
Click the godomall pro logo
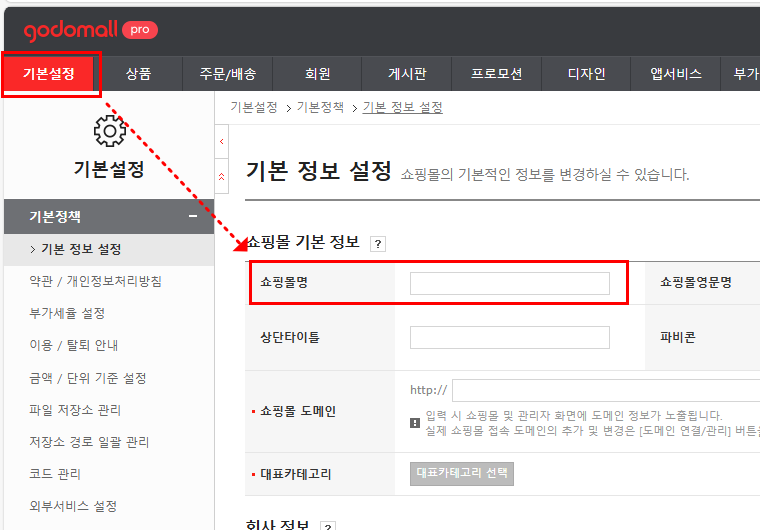tap(90, 30)
